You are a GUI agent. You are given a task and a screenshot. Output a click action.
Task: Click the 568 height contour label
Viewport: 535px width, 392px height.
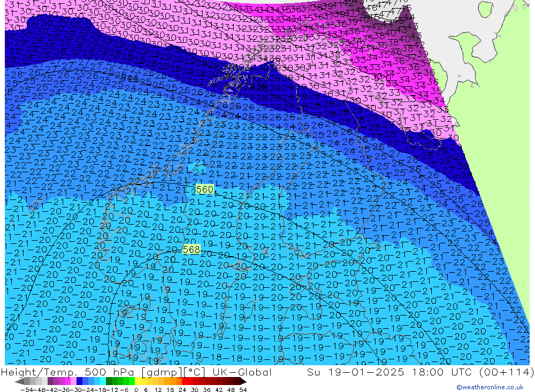[191, 250]
